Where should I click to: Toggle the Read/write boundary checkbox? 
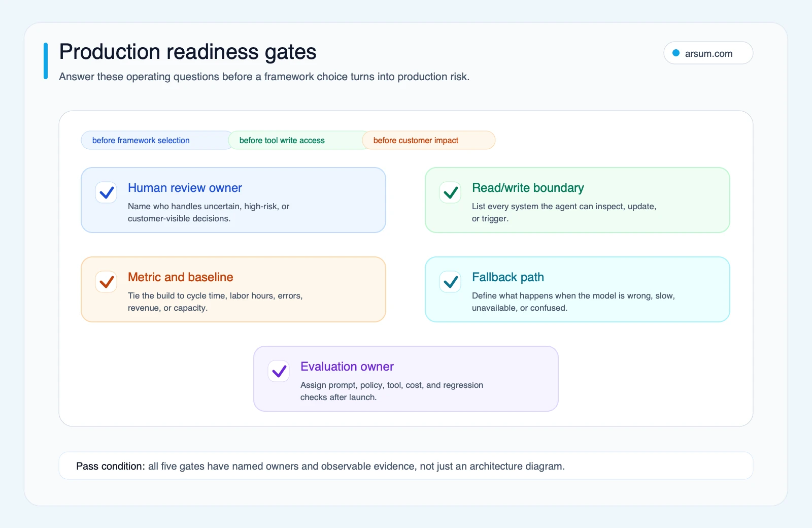451,192
